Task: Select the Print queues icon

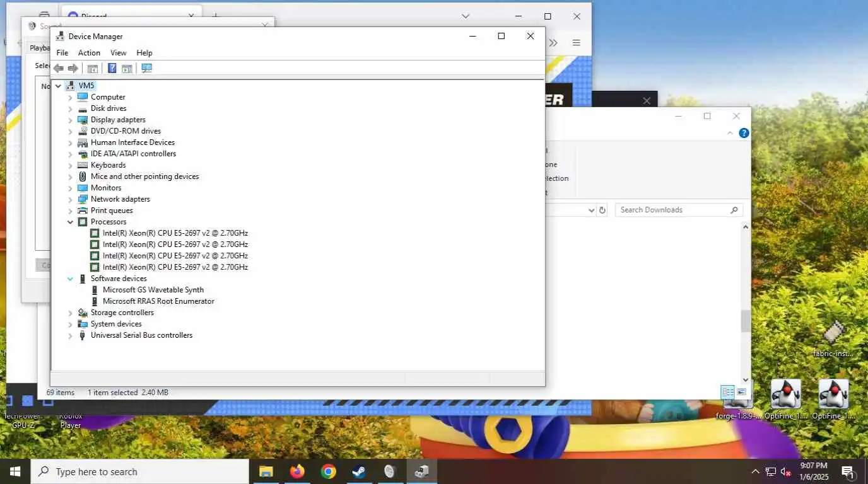Action: [x=83, y=210]
